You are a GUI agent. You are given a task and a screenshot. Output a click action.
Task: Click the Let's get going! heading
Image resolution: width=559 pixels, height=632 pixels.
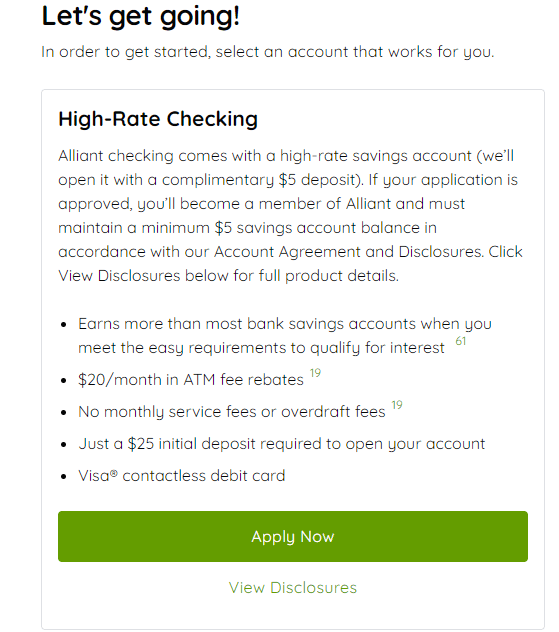[141, 17]
